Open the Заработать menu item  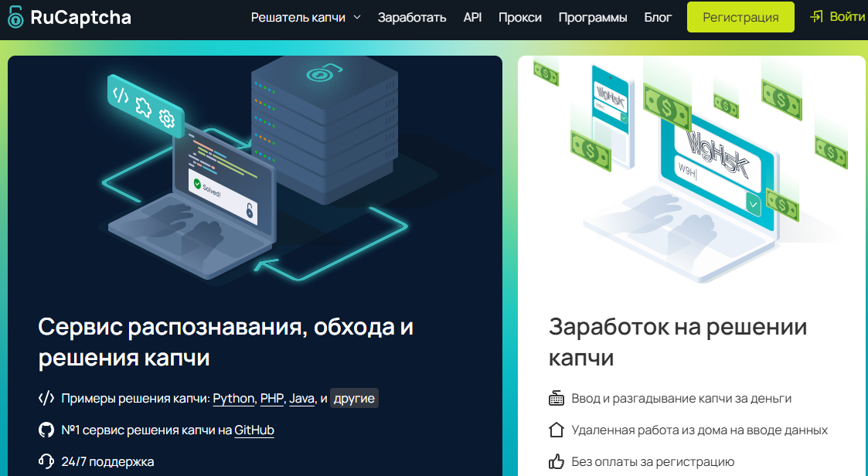pos(412,17)
